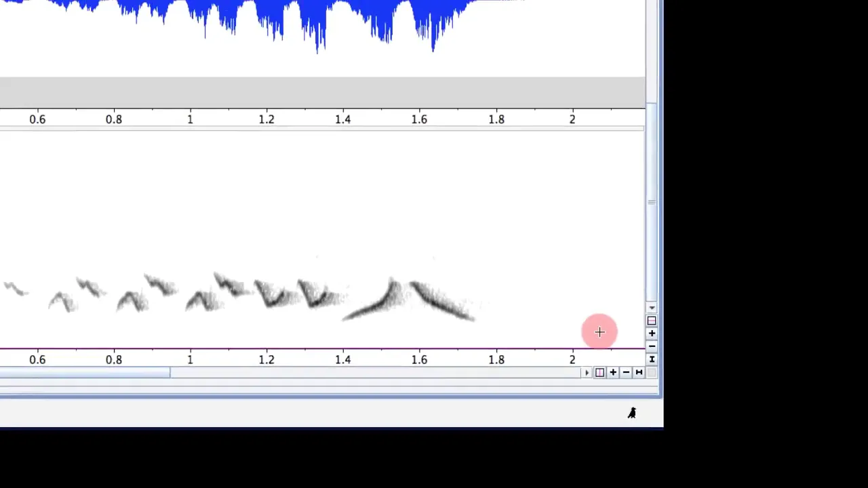Viewport: 868px width, 488px height.
Task: Center horizontal position on selection
Action: tap(599, 372)
